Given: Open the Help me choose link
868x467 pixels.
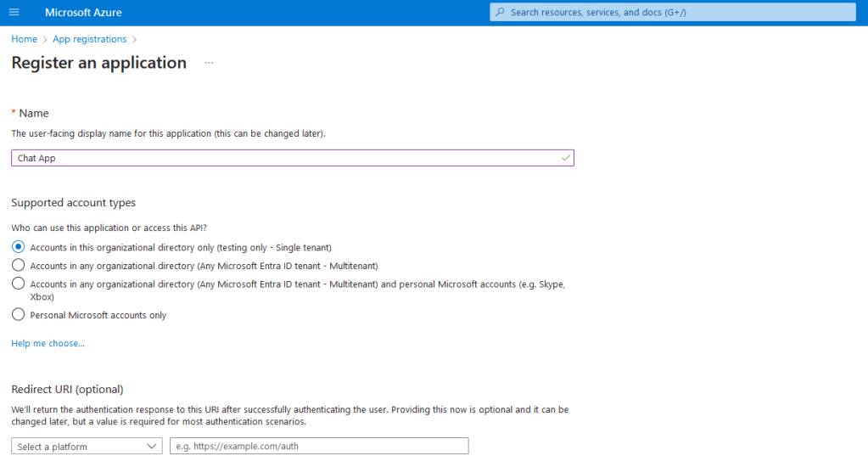Looking at the screenshot, I should (48, 343).
